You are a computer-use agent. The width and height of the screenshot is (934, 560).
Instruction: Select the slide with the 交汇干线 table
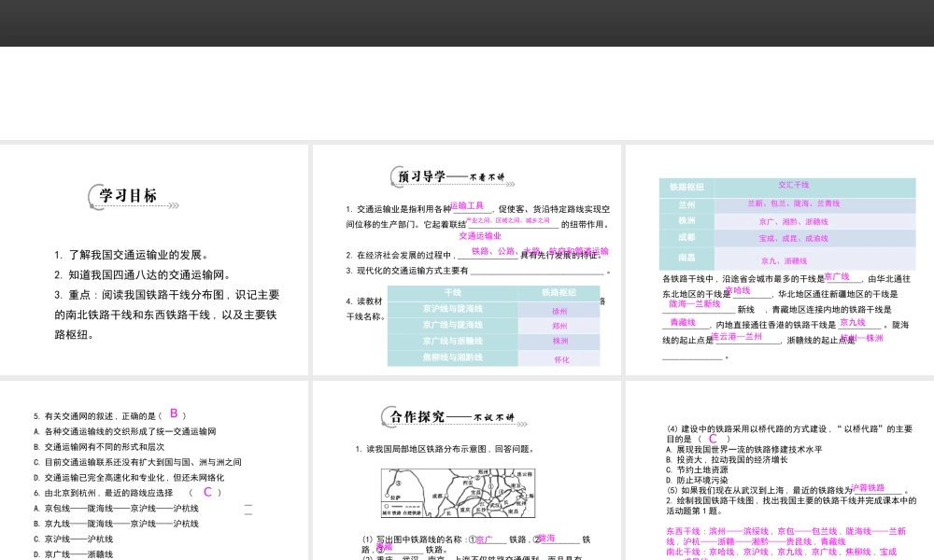780,259
